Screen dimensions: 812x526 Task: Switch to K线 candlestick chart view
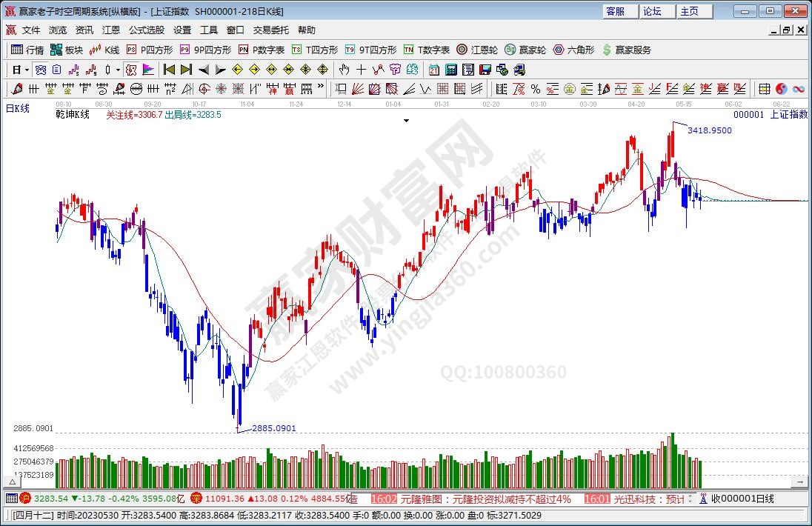pyautogui.click(x=104, y=50)
